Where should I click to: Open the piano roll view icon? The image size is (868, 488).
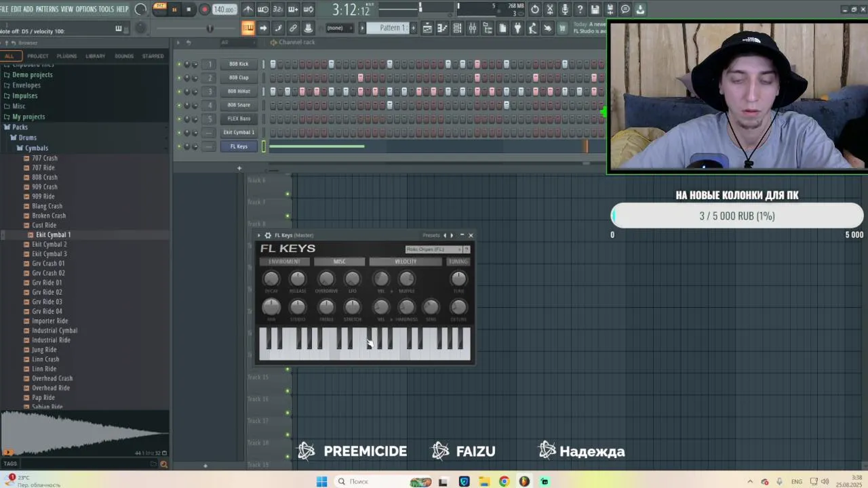[x=442, y=28]
